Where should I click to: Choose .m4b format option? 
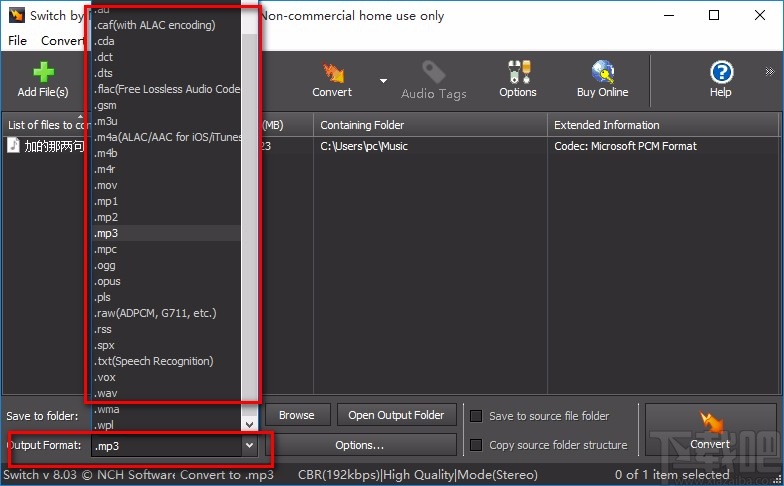166,153
